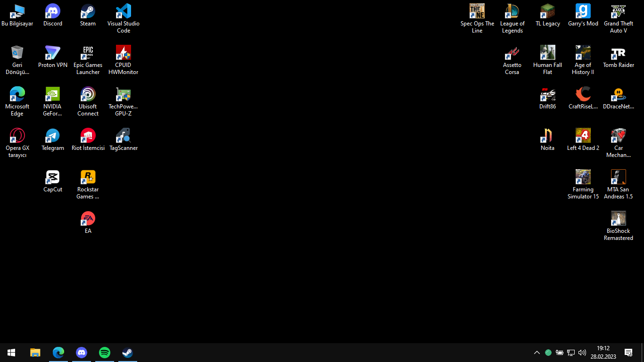
Task: Select the TL Legacy shortcut
Action: coord(548,16)
